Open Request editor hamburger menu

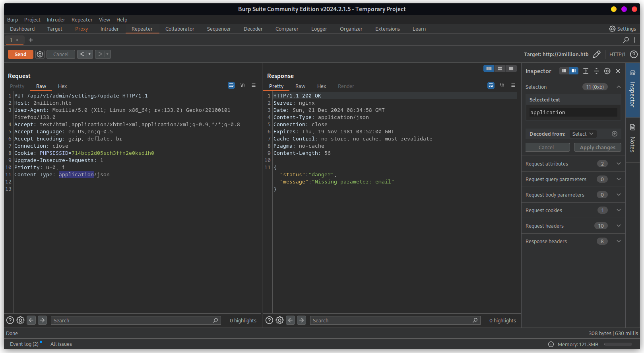(x=254, y=85)
